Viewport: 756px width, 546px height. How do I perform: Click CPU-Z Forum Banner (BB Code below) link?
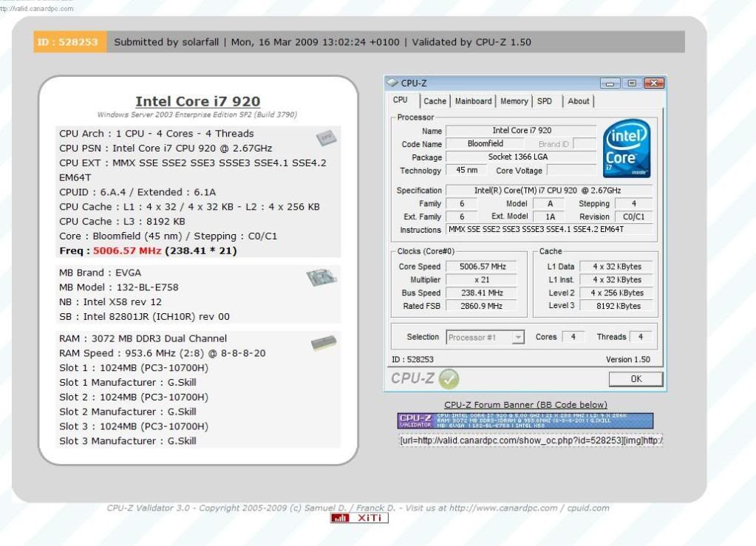525,405
